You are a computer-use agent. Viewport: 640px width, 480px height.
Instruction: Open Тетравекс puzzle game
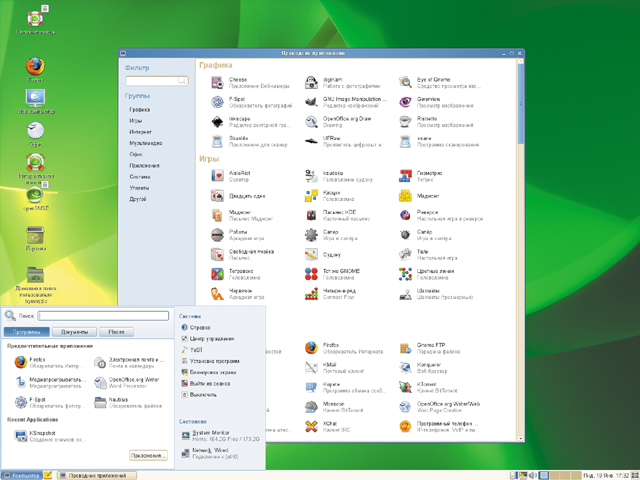pos(236,274)
